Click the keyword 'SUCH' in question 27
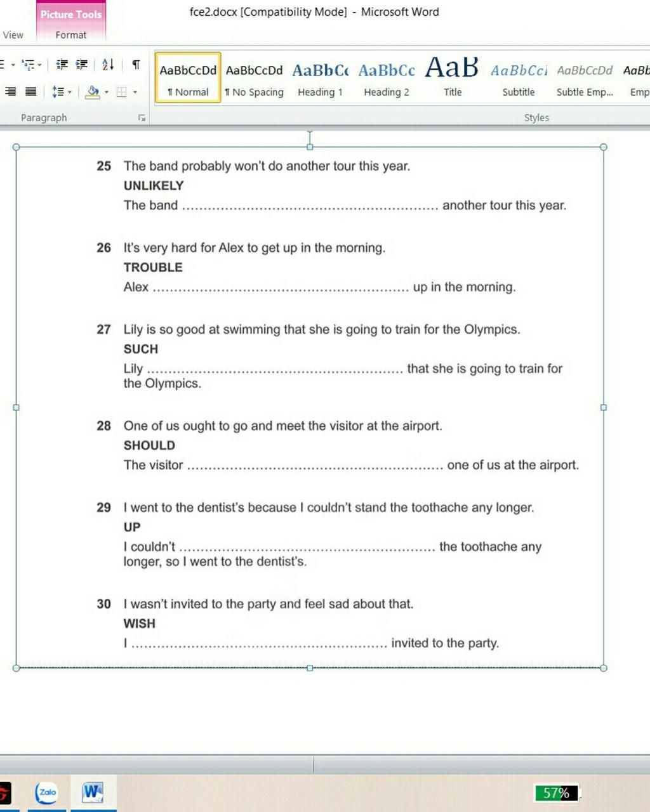 pyautogui.click(x=141, y=349)
